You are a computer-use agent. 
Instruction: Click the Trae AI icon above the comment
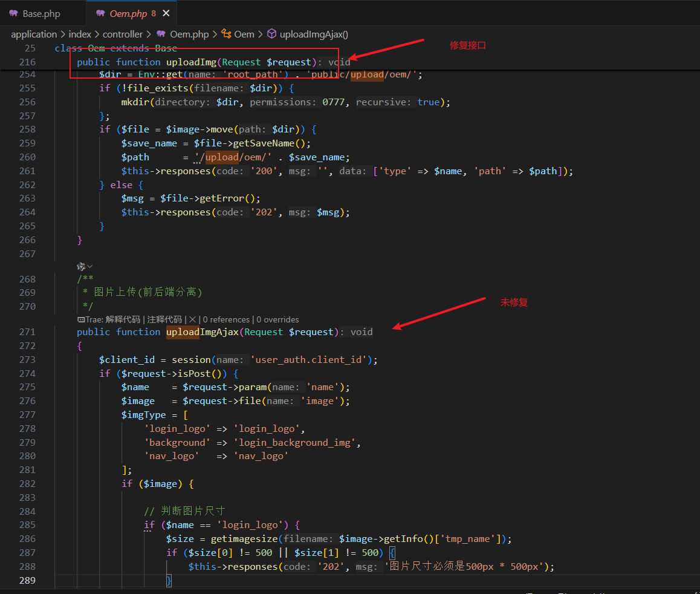81,266
